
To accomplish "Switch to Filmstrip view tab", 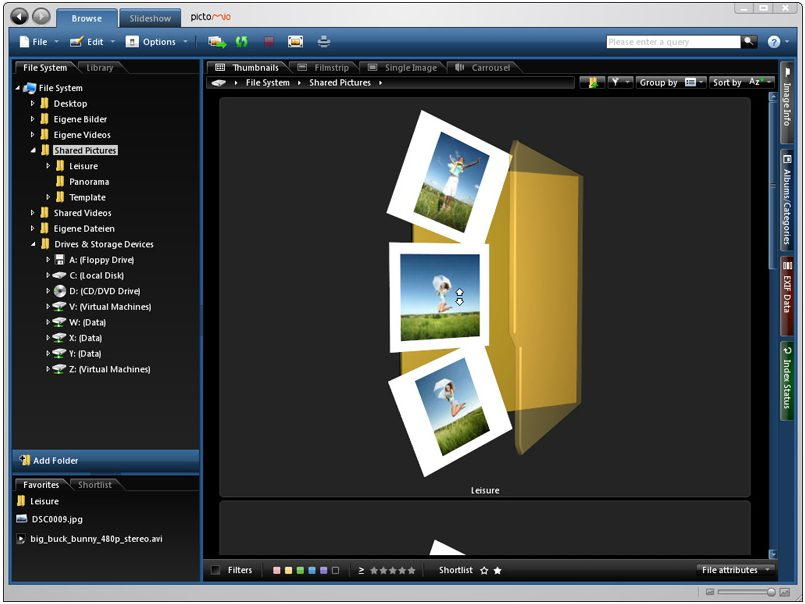I will pos(317,68).
